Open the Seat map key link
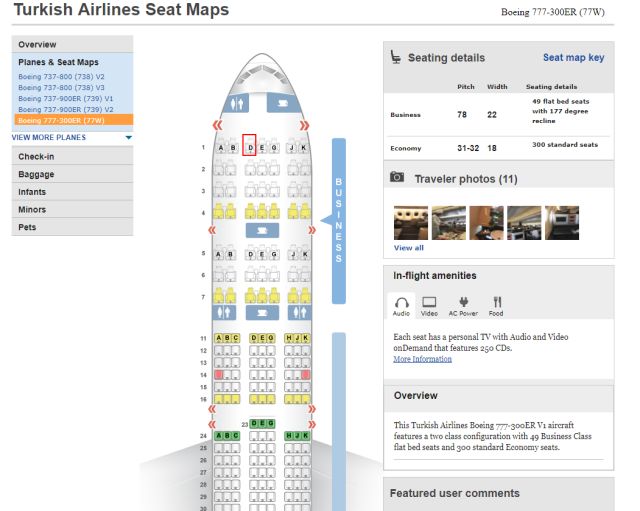 [573, 58]
